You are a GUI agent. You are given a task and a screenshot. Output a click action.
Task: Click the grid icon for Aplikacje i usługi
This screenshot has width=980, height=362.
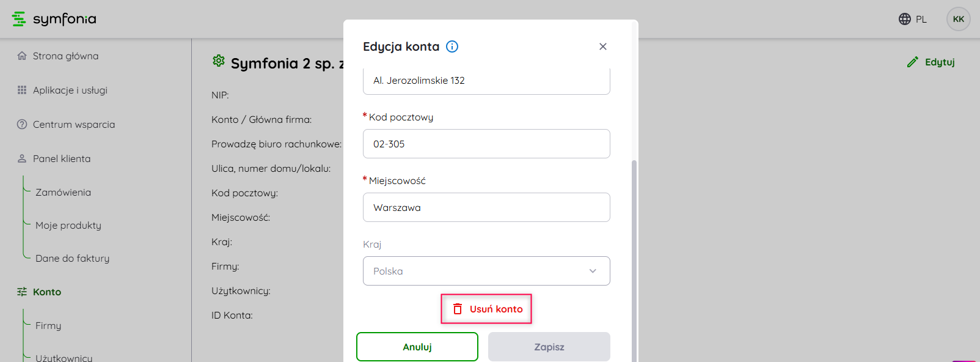click(x=22, y=90)
